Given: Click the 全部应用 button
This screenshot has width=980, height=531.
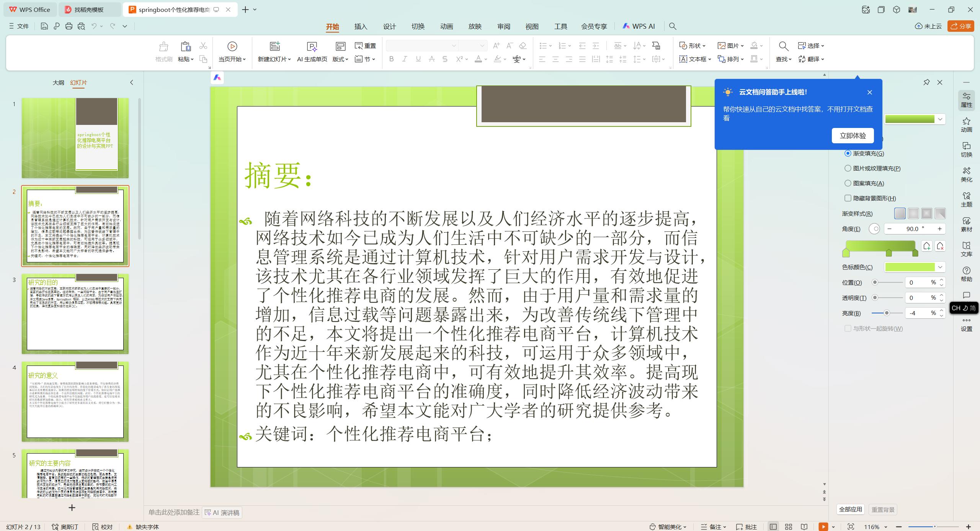Looking at the screenshot, I should pos(851,509).
